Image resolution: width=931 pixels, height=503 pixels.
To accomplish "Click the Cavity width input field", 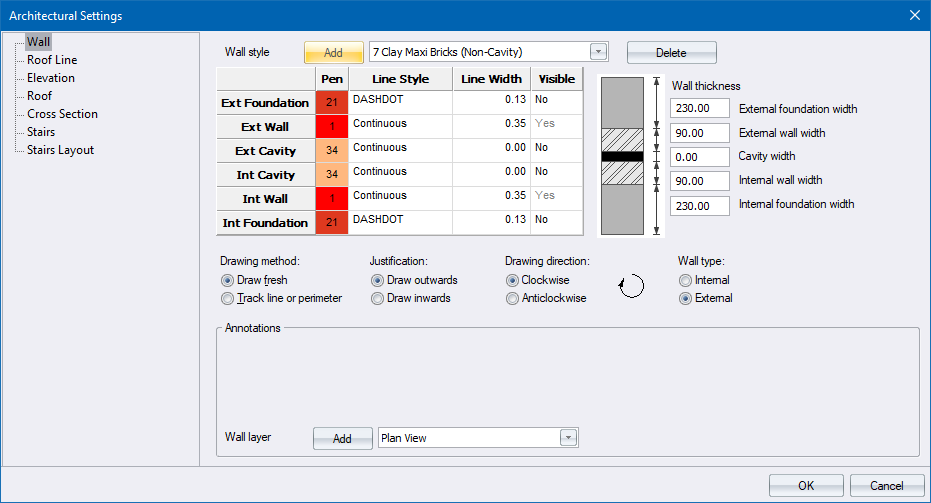I will (699, 157).
